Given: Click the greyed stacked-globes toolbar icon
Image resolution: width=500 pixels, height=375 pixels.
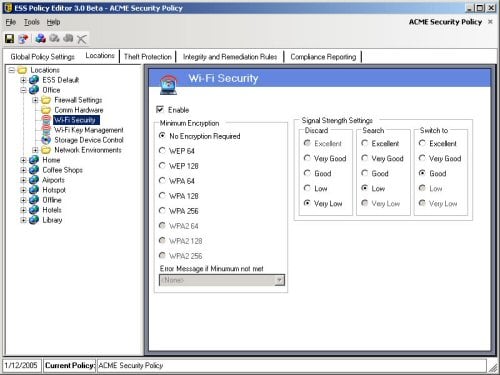Looking at the screenshot, I should (68, 38).
